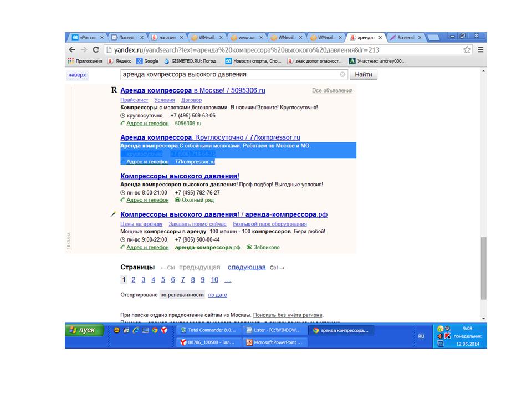This screenshot has width=532, height=399.
Task: Switch to the Screensh tab
Action: coord(405,38)
